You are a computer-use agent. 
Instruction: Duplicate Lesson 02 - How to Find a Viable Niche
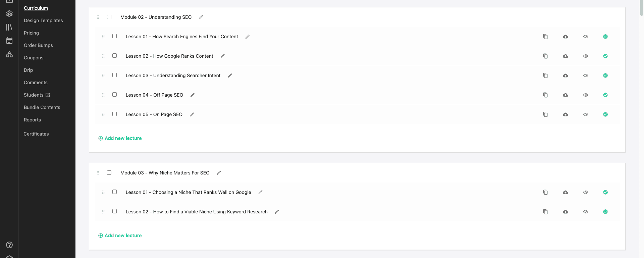click(x=545, y=212)
